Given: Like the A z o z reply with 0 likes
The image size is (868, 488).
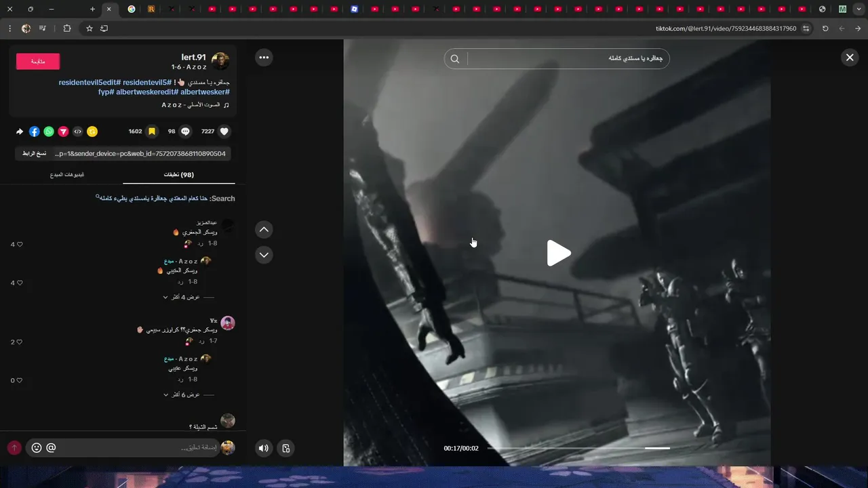Looking at the screenshot, I should [20, 380].
